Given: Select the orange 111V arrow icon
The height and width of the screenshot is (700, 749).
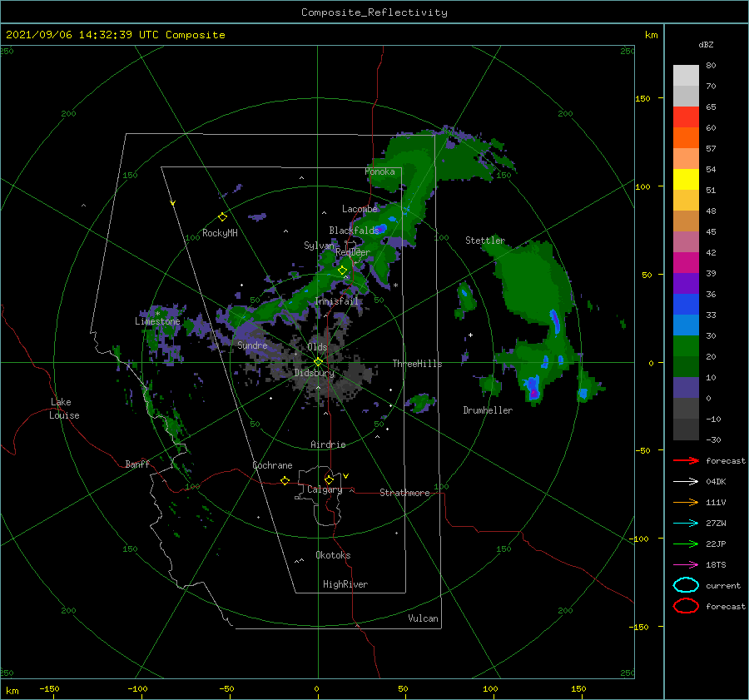Looking at the screenshot, I should pos(686,502).
